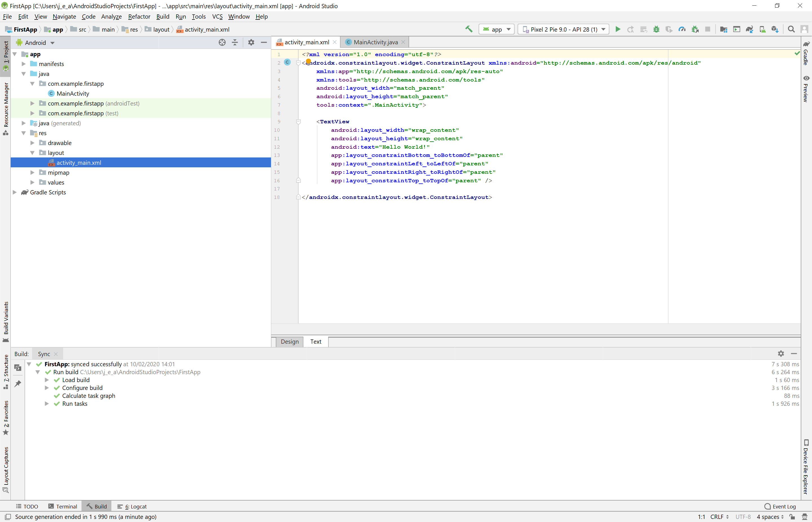Open 6: Logcat tool window
This screenshot has height=522, width=812.
[132, 506]
